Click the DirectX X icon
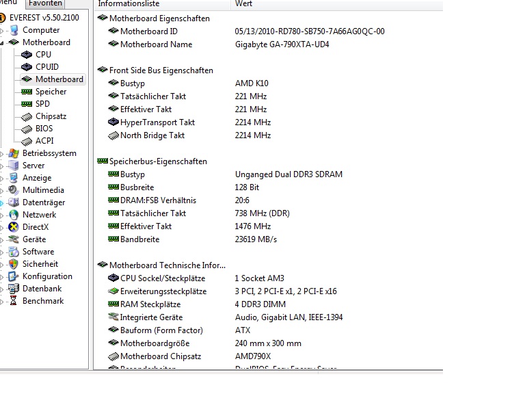This screenshot has width=525, height=420. [x=14, y=227]
